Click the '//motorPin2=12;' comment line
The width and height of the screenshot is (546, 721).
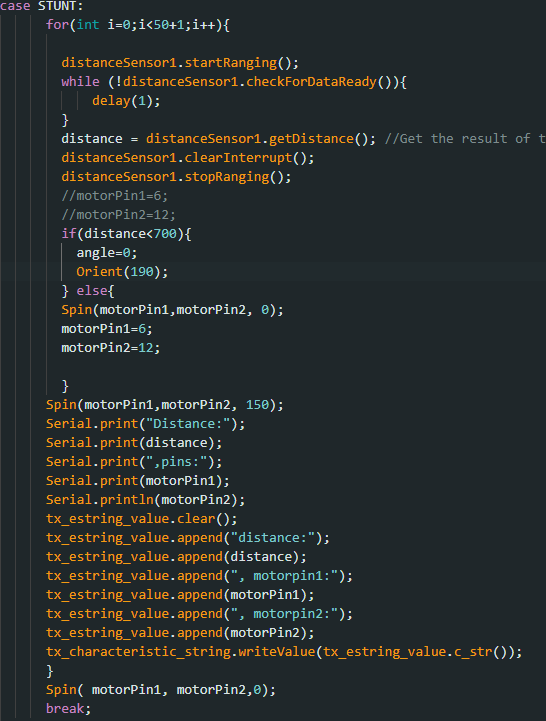point(118,215)
